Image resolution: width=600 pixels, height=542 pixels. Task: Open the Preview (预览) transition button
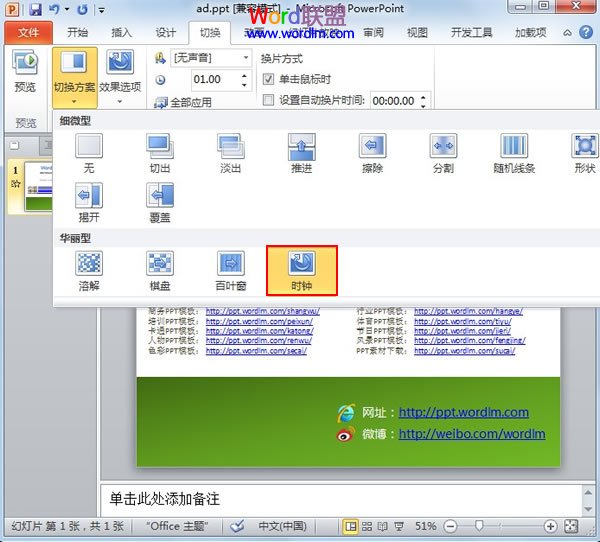click(25, 72)
